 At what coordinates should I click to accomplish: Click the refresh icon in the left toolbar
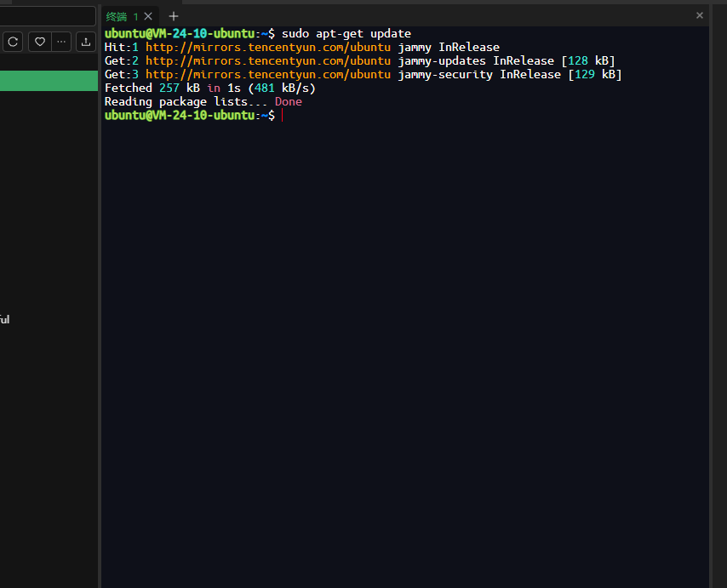13,42
